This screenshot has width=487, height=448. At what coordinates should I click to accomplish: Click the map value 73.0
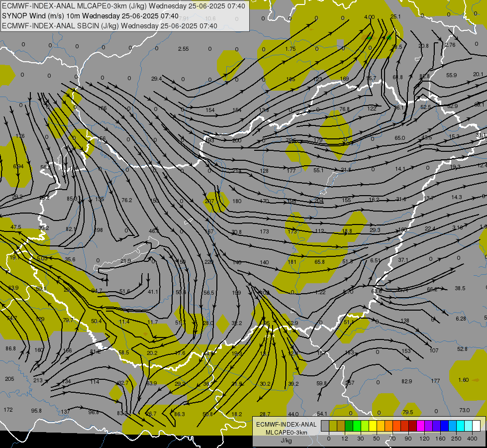point(464,410)
